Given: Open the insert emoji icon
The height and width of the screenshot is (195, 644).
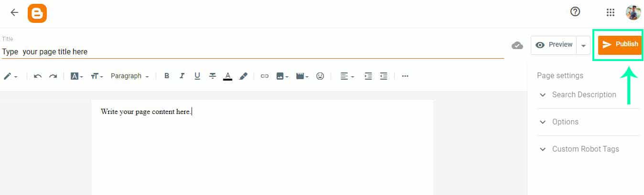Looking at the screenshot, I should pos(321,76).
